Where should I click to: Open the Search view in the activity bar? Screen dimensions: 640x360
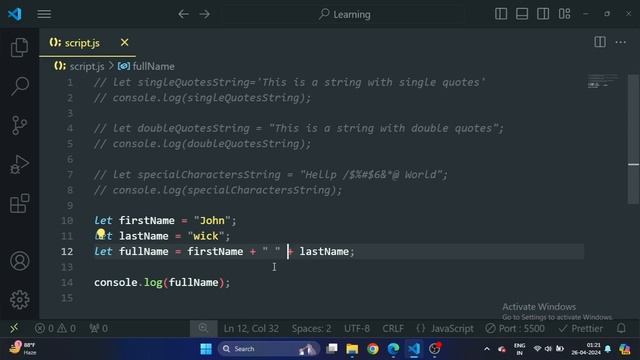[19, 86]
